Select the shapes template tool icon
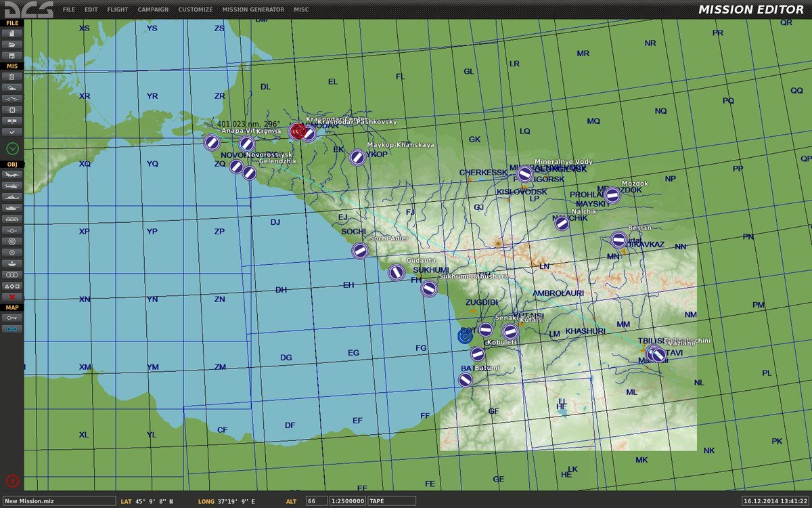812x508 pixels. coord(12,286)
